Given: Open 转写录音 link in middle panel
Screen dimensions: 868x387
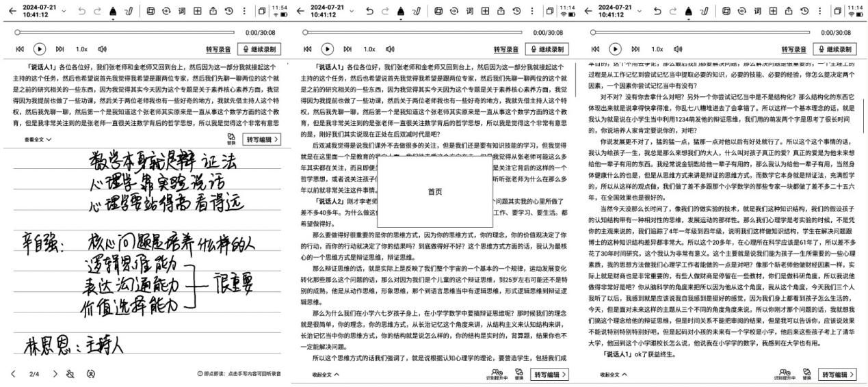Looking at the screenshot, I should pyautogui.click(x=506, y=50).
